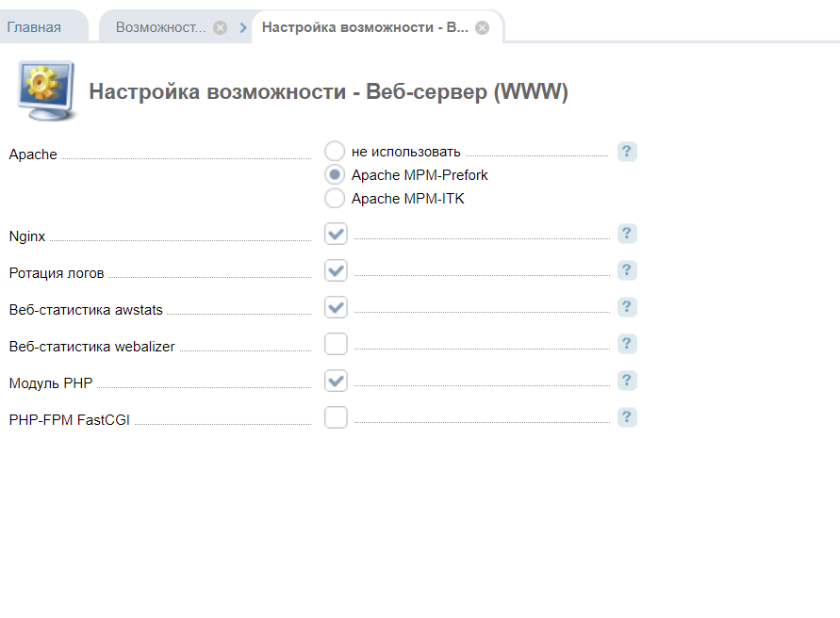840x618 pixels.
Task: Click help icon for PHP-FPM FastCGI
Action: point(627,417)
